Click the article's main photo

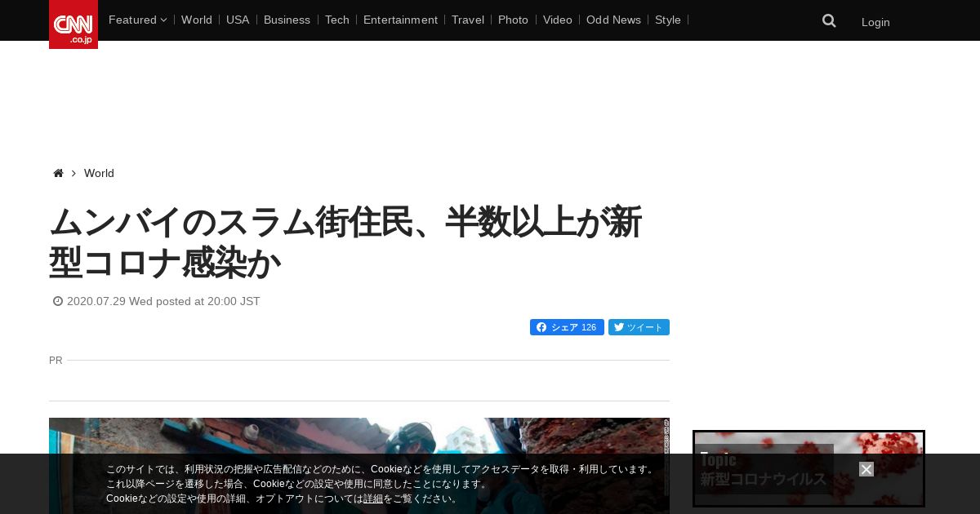[x=359, y=466]
